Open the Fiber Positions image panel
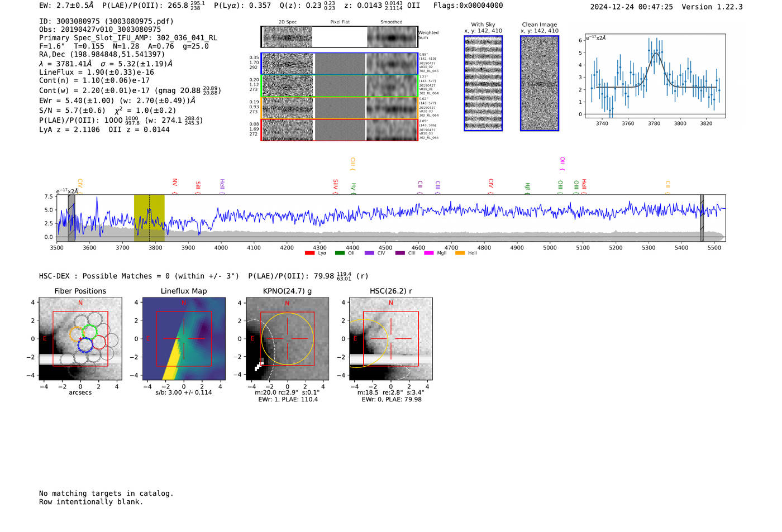This screenshot has height=532, width=782. tap(80, 339)
